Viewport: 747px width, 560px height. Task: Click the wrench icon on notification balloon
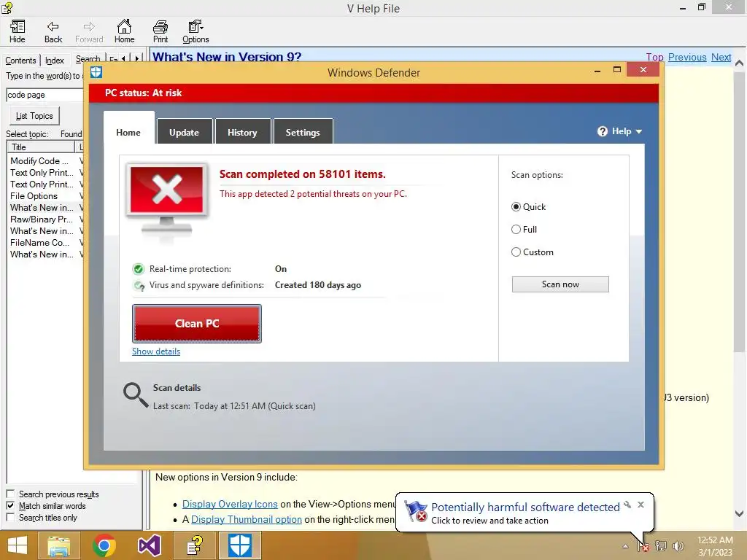627,505
